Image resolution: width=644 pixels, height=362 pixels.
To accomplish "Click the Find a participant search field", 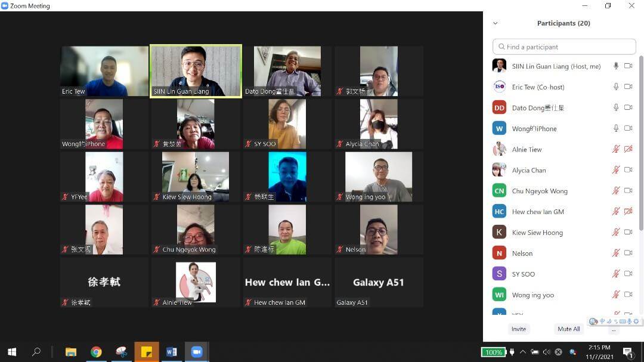I will pyautogui.click(x=564, y=47).
